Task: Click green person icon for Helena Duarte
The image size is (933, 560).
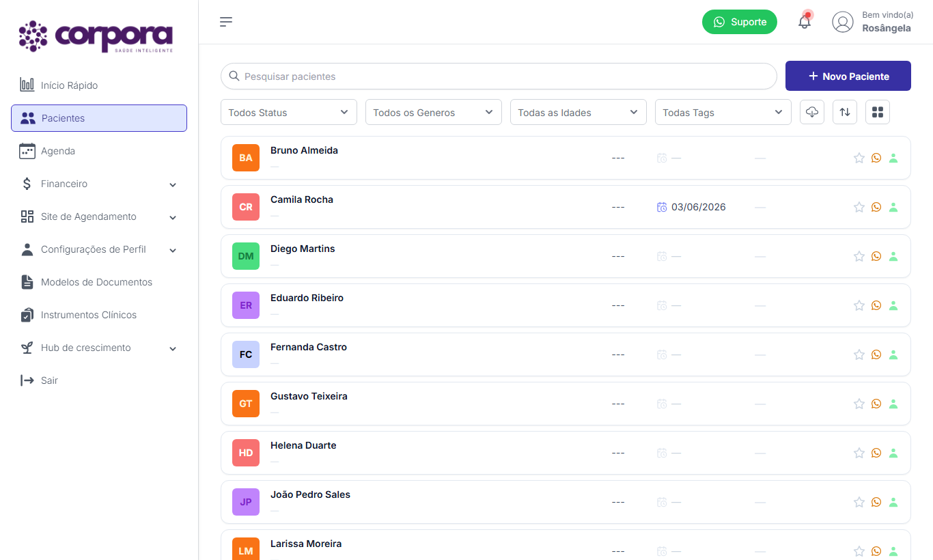Action: coord(893,453)
